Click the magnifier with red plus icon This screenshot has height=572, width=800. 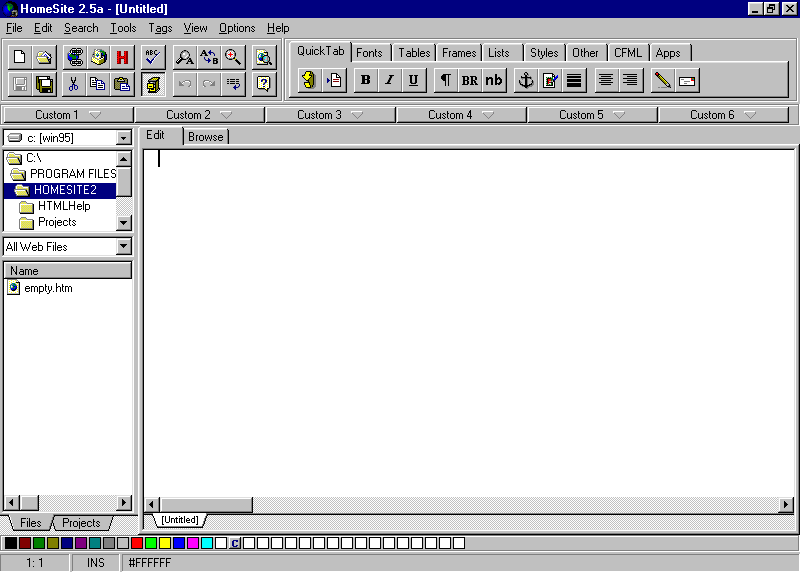pos(233,57)
